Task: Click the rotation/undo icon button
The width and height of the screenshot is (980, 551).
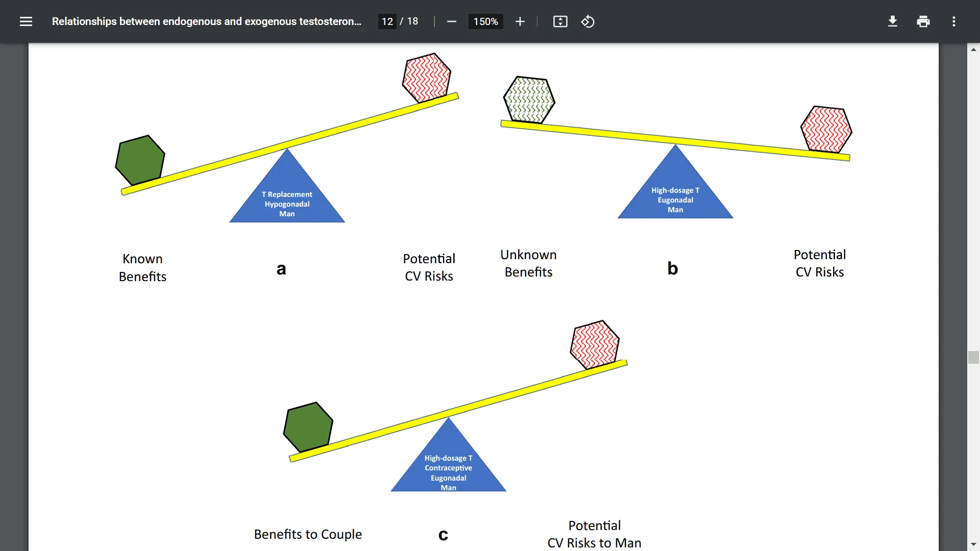Action: point(587,21)
